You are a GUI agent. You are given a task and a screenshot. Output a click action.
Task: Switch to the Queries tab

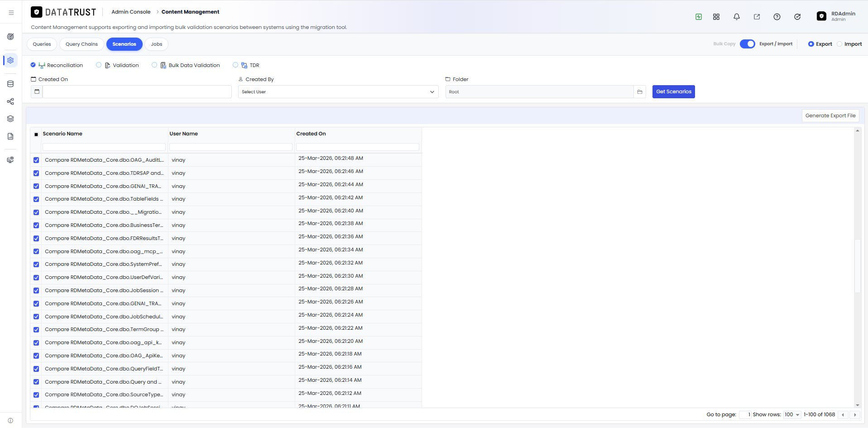[x=42, y=44]
